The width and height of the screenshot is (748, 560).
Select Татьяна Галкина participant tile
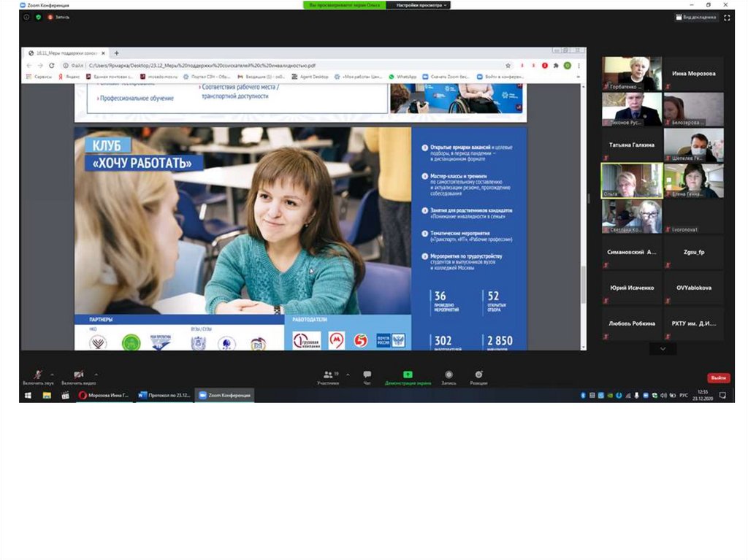(x=632, y=145)
